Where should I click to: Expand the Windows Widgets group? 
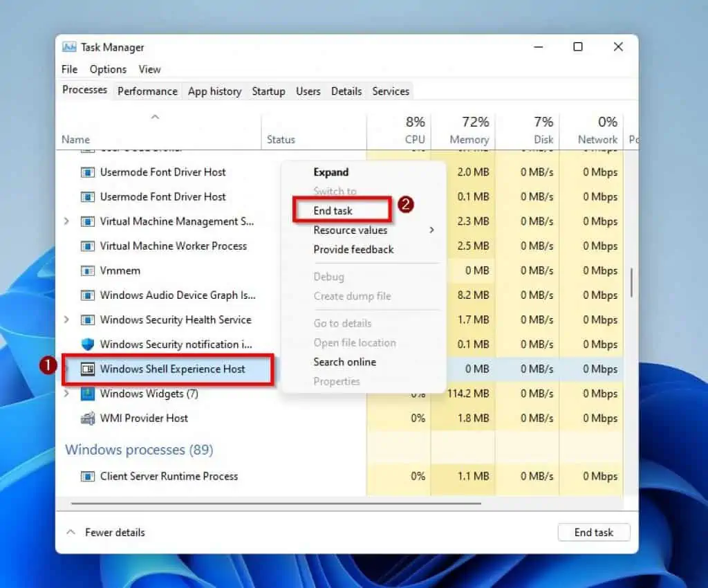tap(66, 394)
